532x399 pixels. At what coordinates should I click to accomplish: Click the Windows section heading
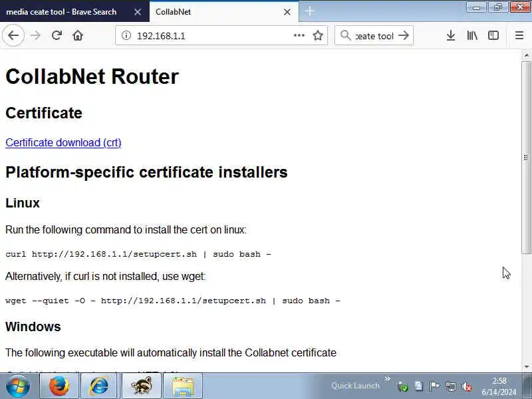33,327
